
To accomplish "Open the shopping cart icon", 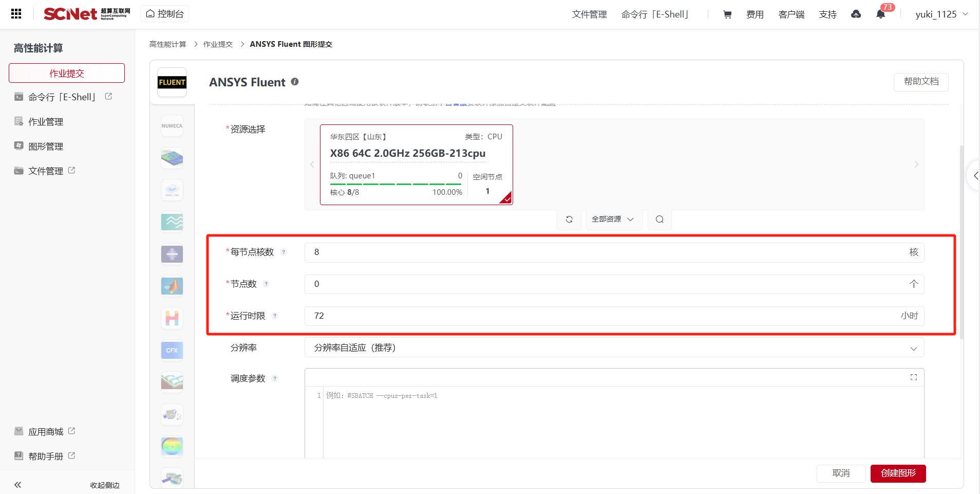I will 727,14.
